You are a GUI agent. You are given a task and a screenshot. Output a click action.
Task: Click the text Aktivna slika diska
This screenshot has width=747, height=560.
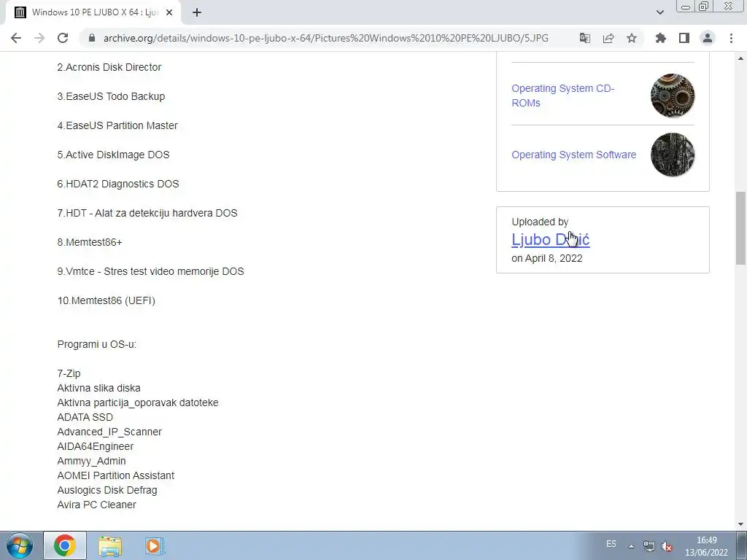point(98,388)
